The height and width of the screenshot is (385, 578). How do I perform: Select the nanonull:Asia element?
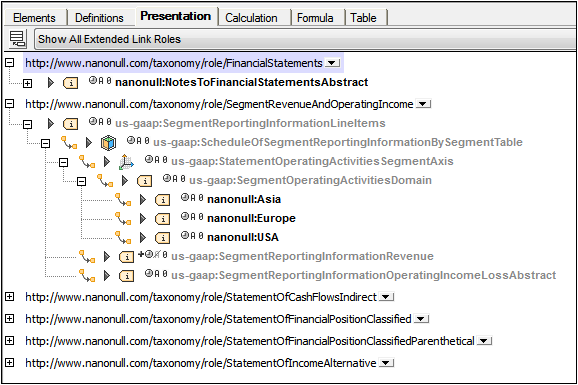[x=244, y=199]
